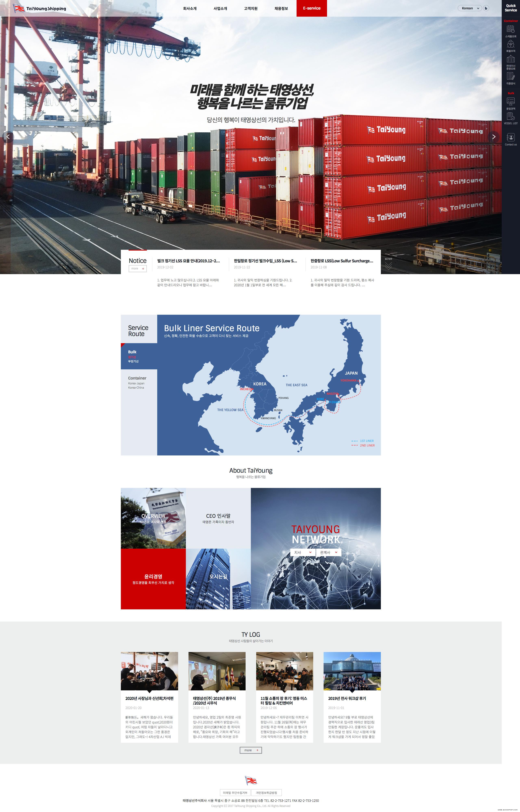Open the 회사소개 menu item
The width and height of the screenshot is (520, 812).
(x=190, y=9)
